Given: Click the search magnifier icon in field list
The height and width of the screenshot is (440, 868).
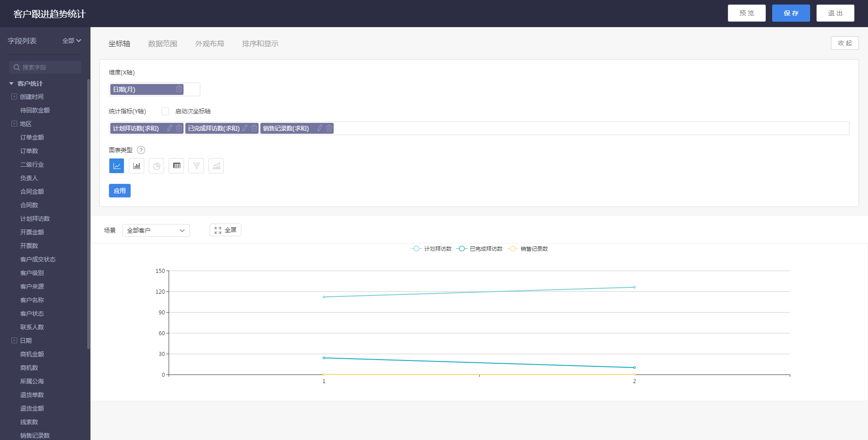Looking at the screenshot, I should pos(17,67).
